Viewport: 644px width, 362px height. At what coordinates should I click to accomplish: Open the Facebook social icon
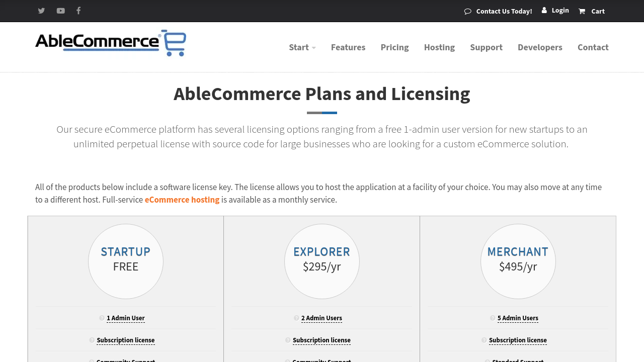[x=78, y=11]
